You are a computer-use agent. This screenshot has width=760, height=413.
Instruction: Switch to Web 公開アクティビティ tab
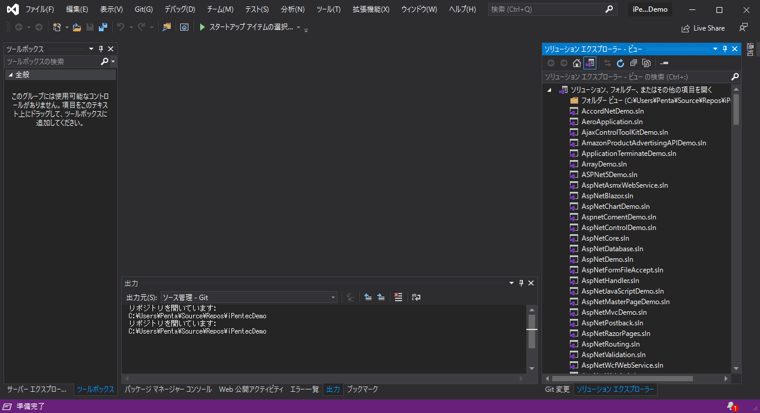251,389
